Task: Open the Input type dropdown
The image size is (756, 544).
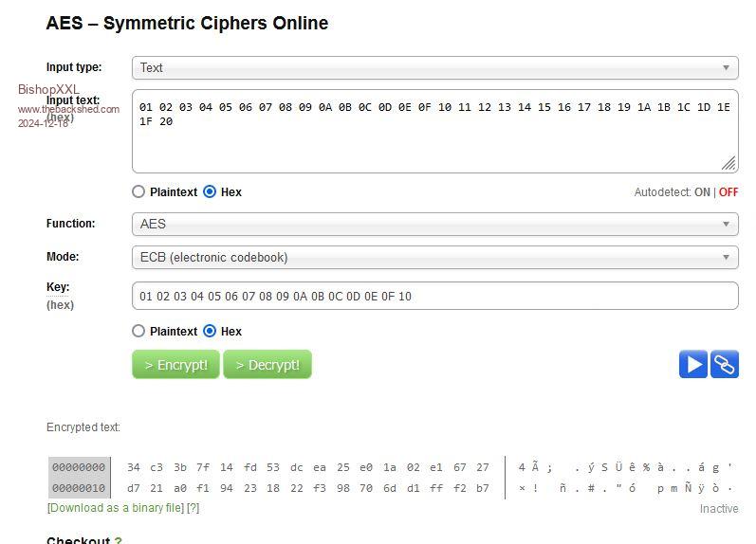Action: pyautogui.click(x=434, y=67)
